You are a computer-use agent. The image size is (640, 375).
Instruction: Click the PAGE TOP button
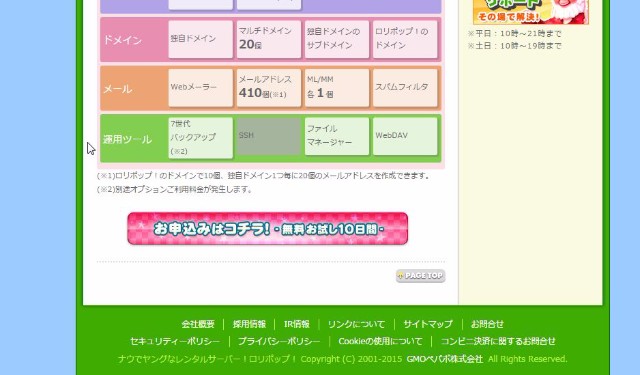pos(420,276)
